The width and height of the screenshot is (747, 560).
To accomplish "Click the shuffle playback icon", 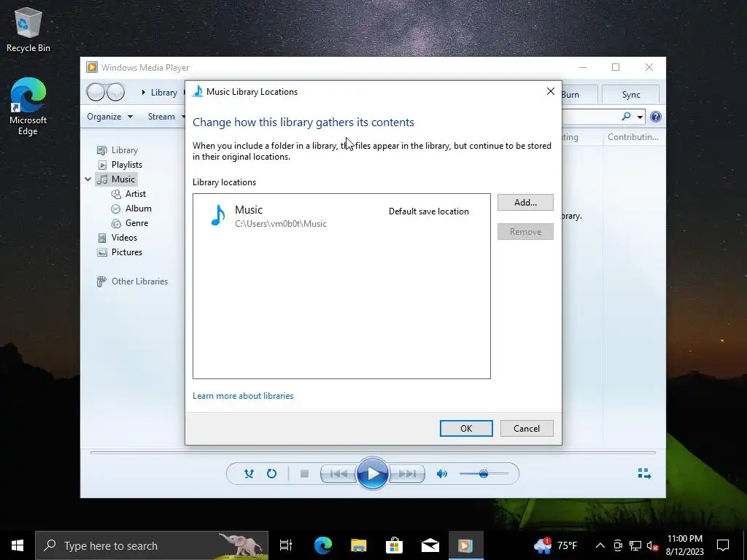I will [249, 473].
